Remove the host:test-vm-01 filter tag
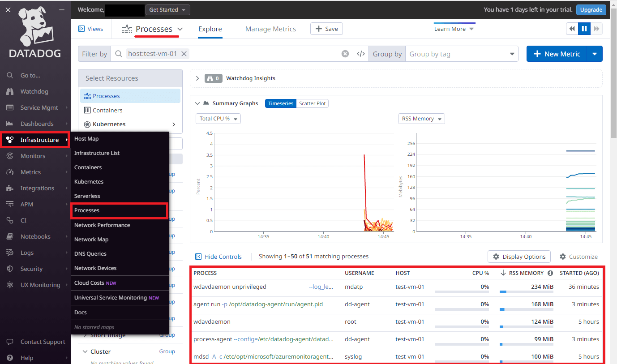The height and width of the screenshot is (364, 617). (184, 54)
